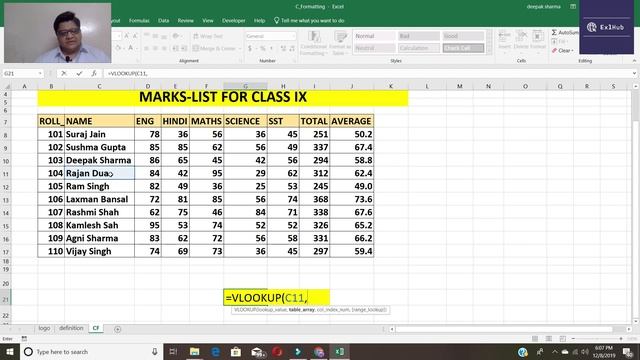Open Number format dialog launcher
The width and height of the screenshot is (640, 360).
[x=295, y=61]
